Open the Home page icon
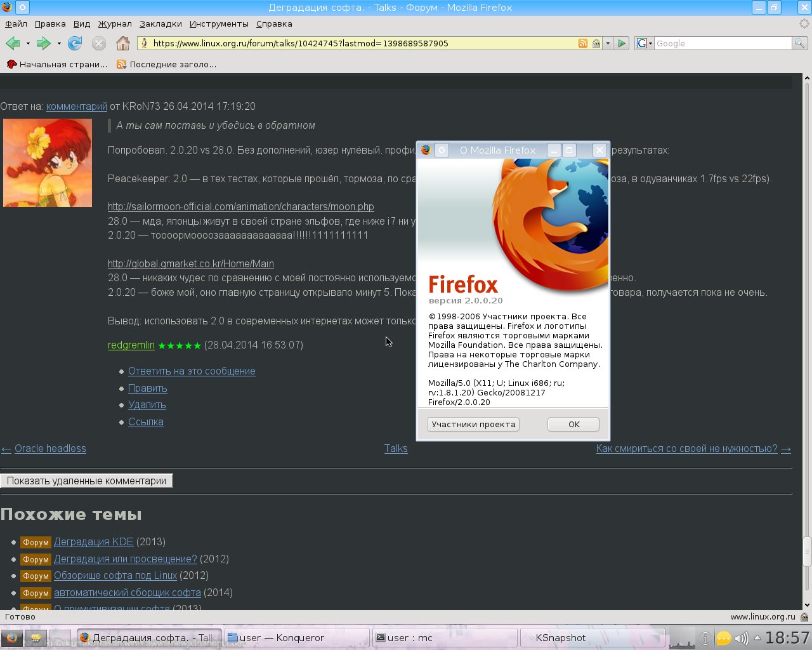The height and width of the screenshot is (650, 812). [x=123, y=43]
